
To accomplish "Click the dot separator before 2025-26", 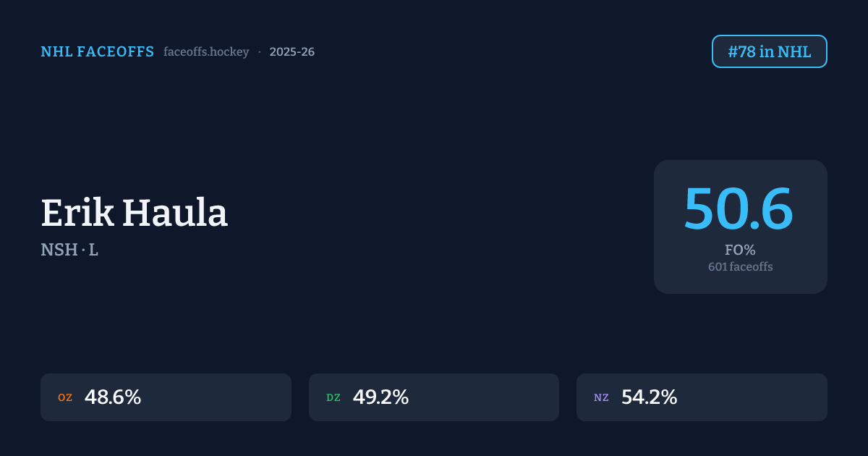I will [259, 52].
